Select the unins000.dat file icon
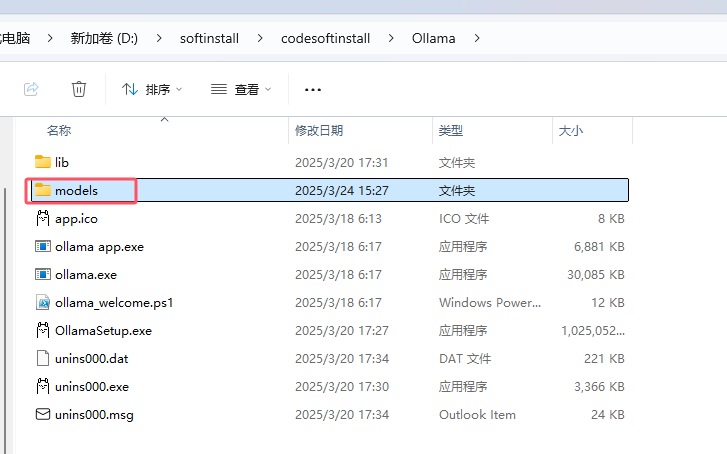The width and height of the screenshot is (727, 454). tap(43, 358)
